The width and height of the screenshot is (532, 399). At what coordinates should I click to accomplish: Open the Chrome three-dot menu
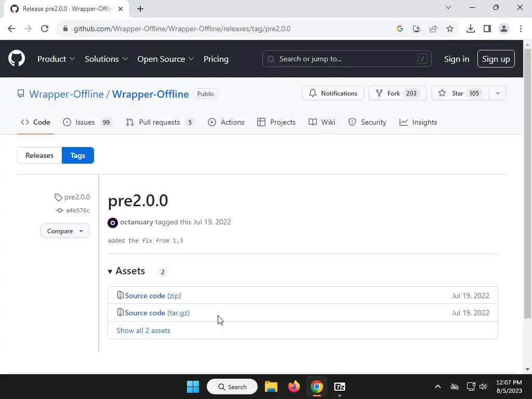(x=521, y=29)
